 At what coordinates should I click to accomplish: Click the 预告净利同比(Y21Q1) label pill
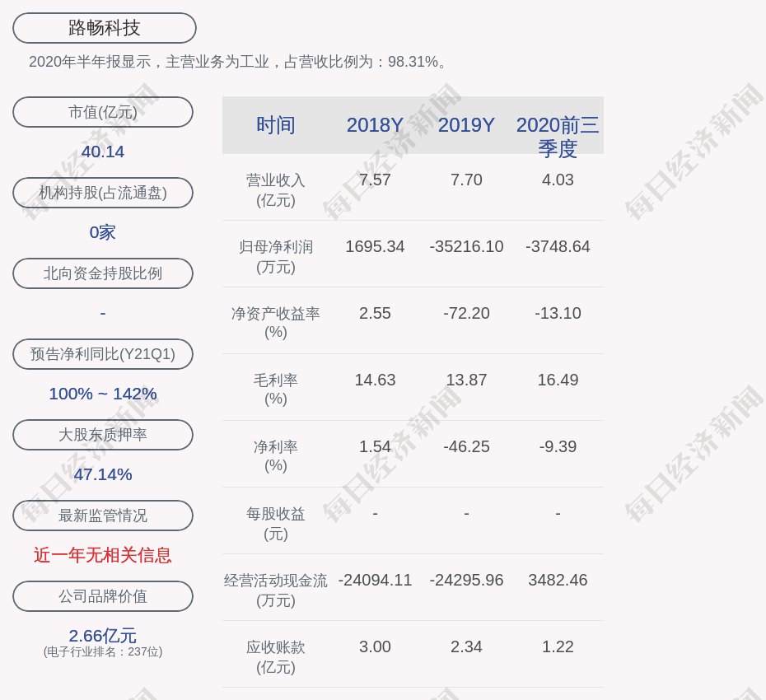[103, 353]
